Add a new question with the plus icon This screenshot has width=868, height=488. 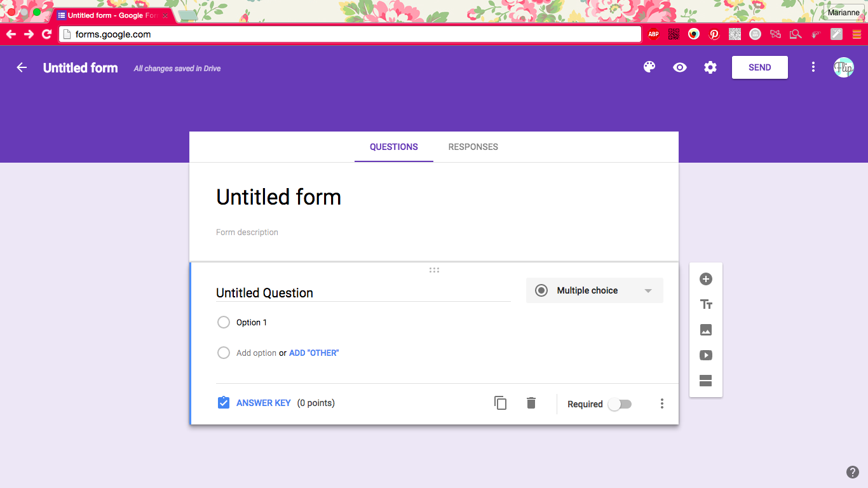706,279
